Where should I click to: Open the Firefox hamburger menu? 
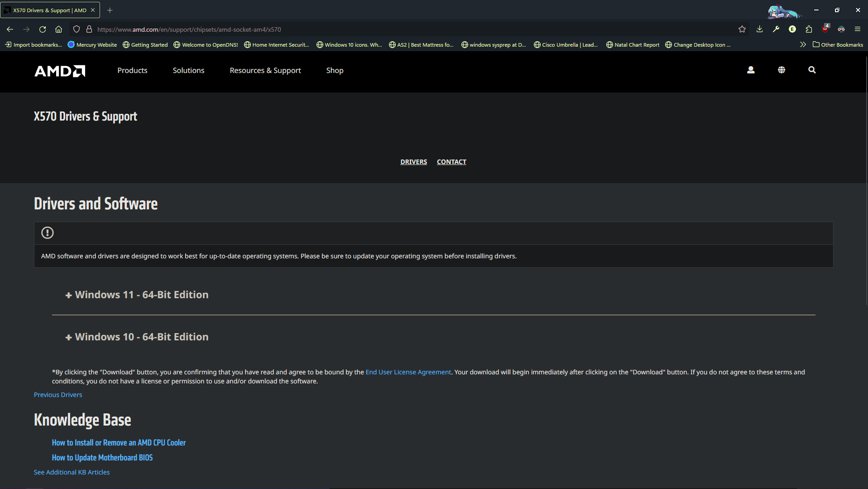click(x=858, y=29)
